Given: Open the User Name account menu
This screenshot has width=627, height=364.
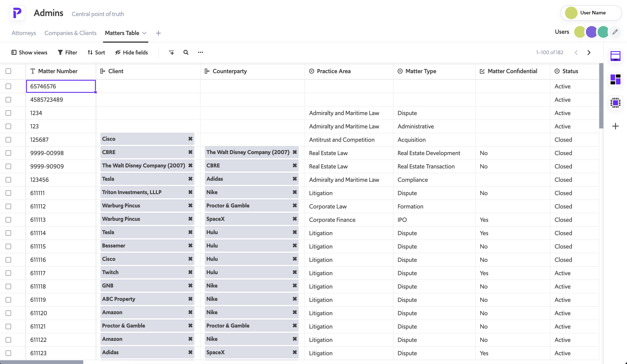Looking at the screenshot, I should (x=591, y=13).
